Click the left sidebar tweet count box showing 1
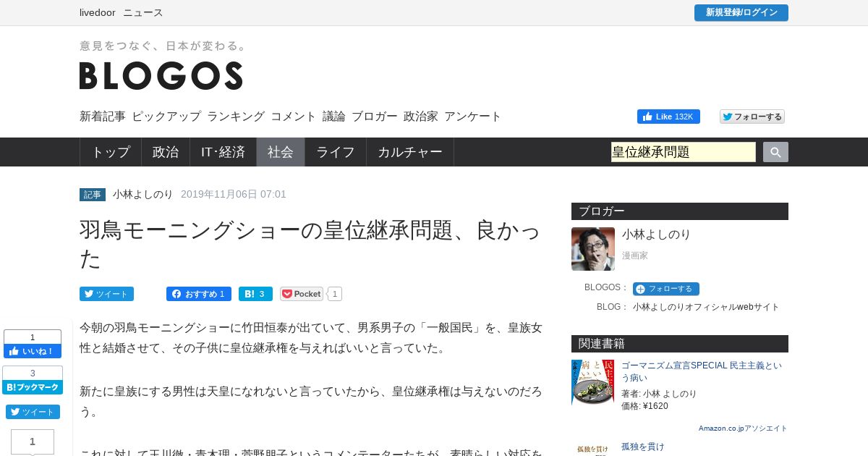The height and width of the screenshot is (456, 868). pyautogui.click(x=33, y=442)
